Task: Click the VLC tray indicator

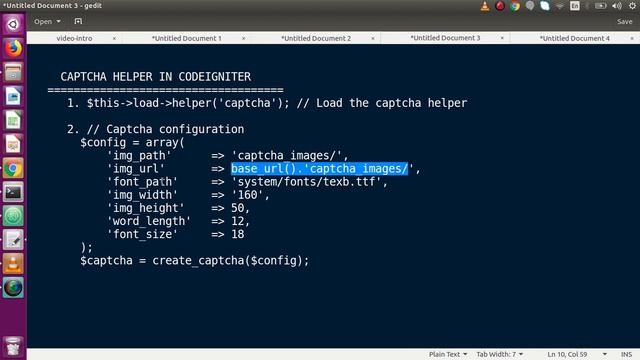Action: [485, 6]
